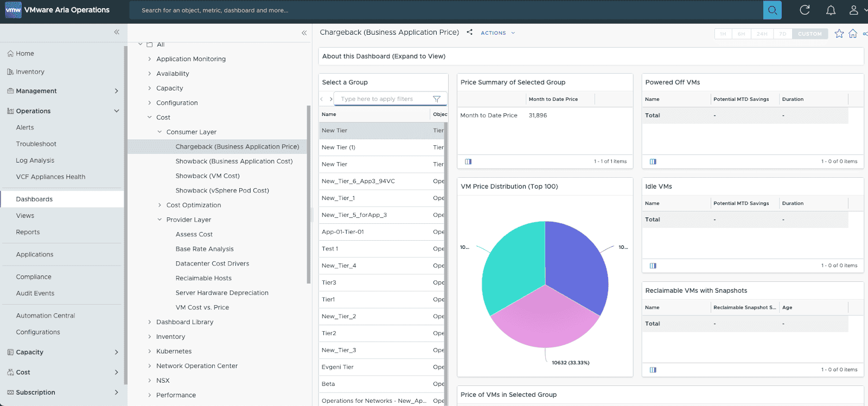Image resolution: width=868 pixels, height=406 pixels.
Task: Expand About this Dashboard section
Action: click(384, 56)
